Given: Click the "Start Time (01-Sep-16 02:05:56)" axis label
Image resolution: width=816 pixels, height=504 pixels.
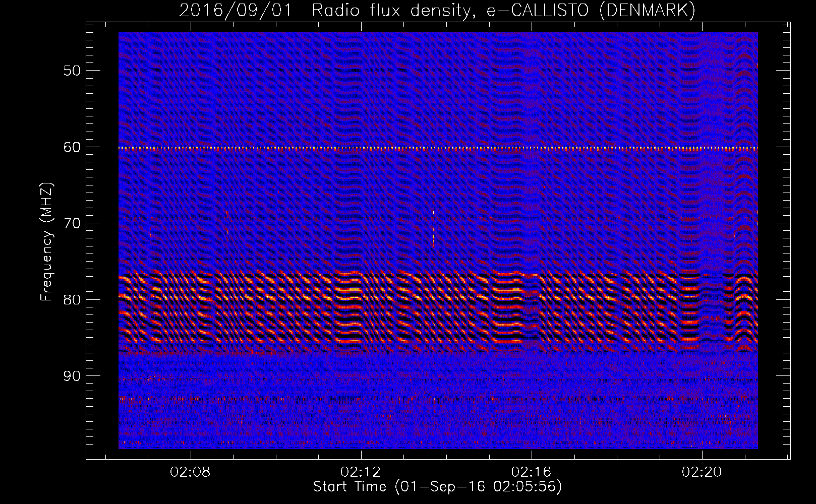Looking at the screenshot, I should [437, 486].
